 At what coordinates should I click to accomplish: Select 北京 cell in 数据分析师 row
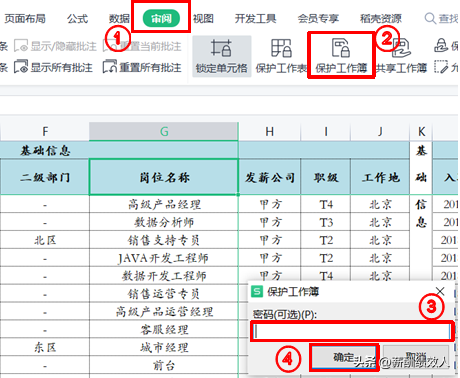click(x=380, y=222)
